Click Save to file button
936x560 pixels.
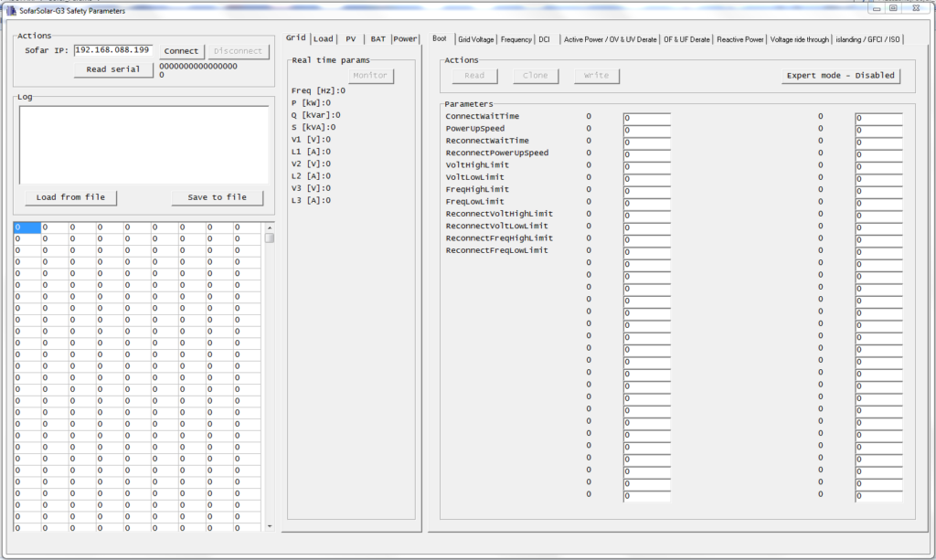coord(218,197)
